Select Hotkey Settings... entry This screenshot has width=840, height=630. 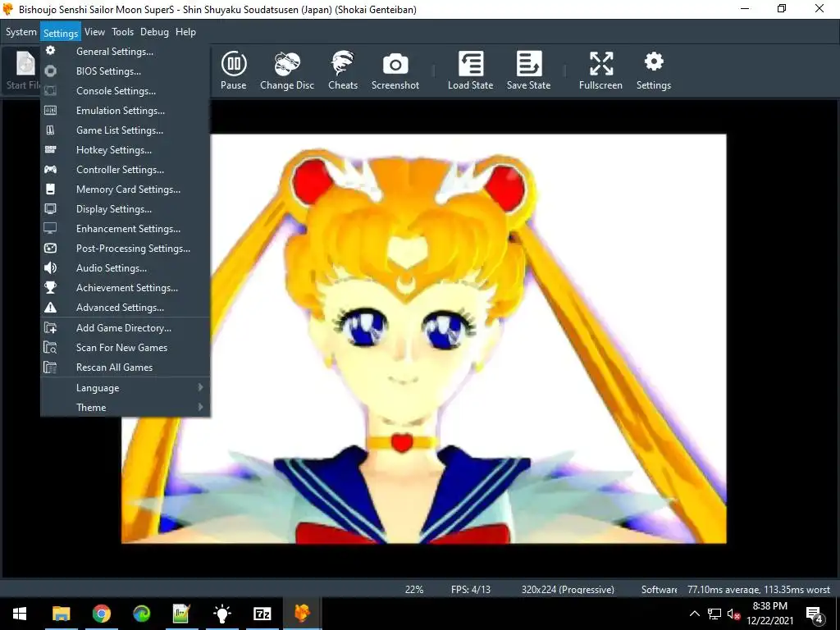(126, 149)
